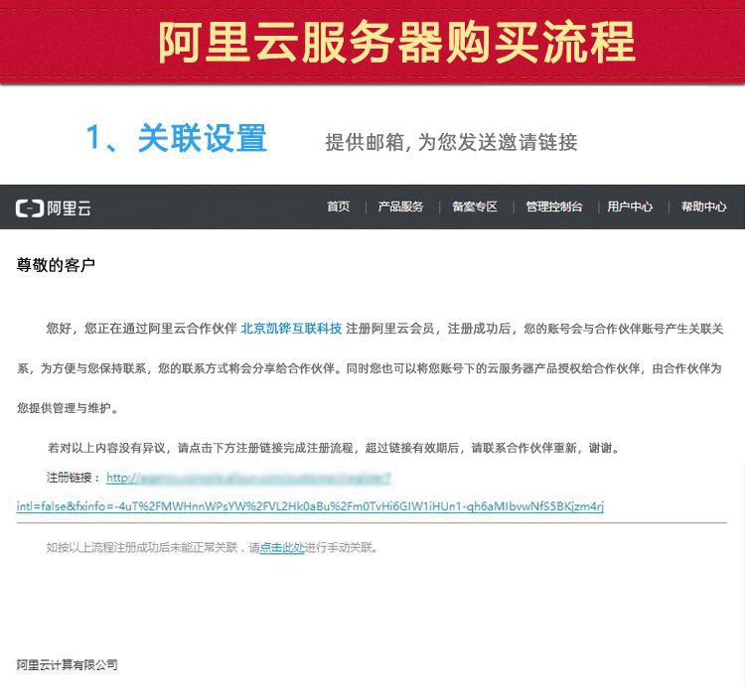745x700 pixels.
Task: Click the 阿里云 logo in the header
Action: coord(54,208)
